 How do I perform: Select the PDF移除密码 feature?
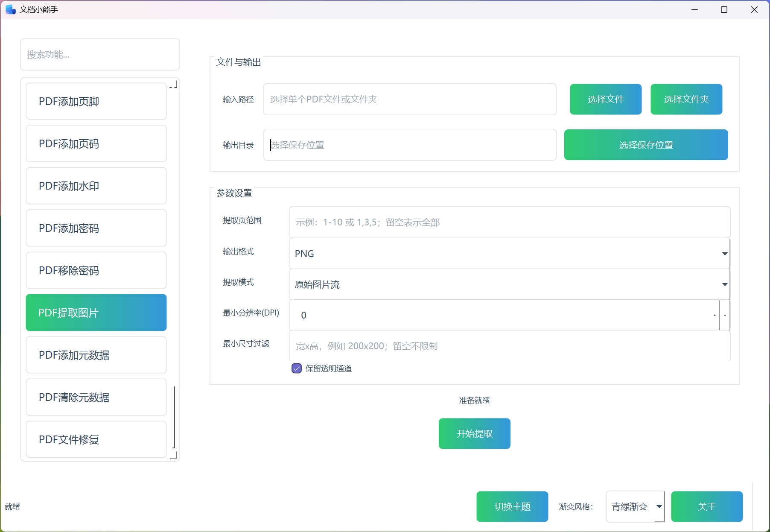coord(96,270)
